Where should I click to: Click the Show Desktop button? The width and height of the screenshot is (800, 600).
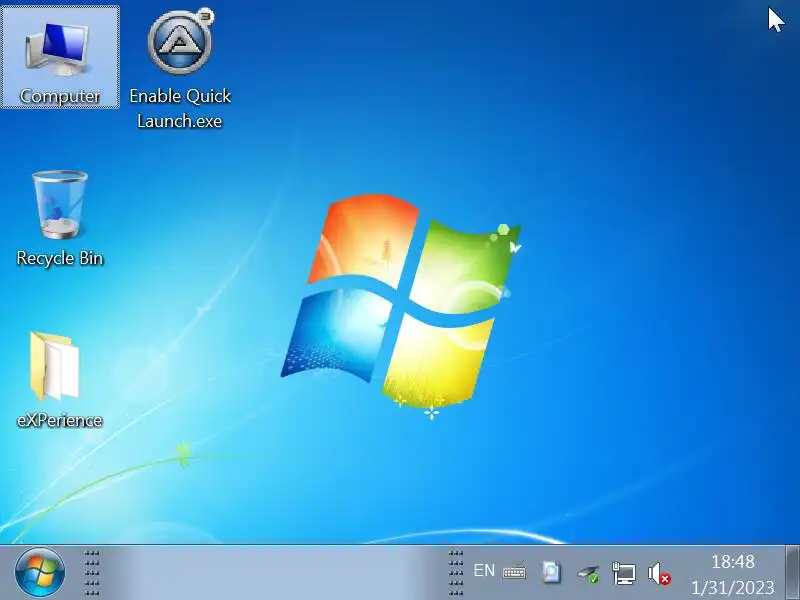(792, 572)
